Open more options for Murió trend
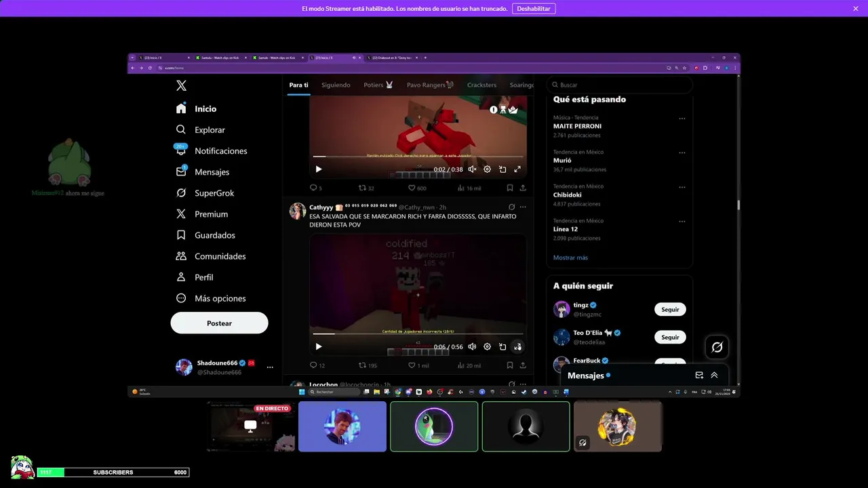Image resolution: width=868 pixels, height=488 pixels. [x=682, y=152]
